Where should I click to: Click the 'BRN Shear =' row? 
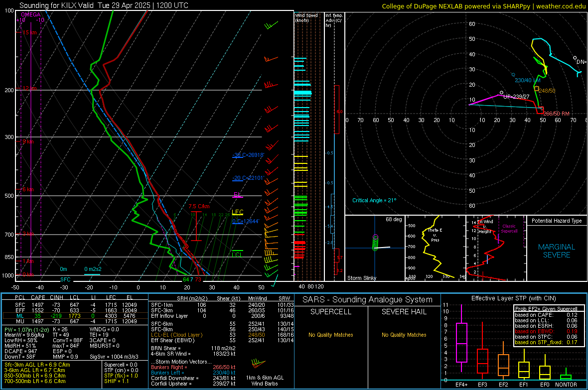[x=193, y=348]
